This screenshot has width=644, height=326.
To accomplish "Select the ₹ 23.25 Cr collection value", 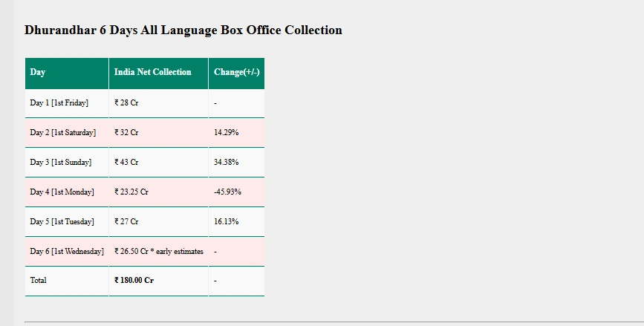I will click(x=131, y=192).
